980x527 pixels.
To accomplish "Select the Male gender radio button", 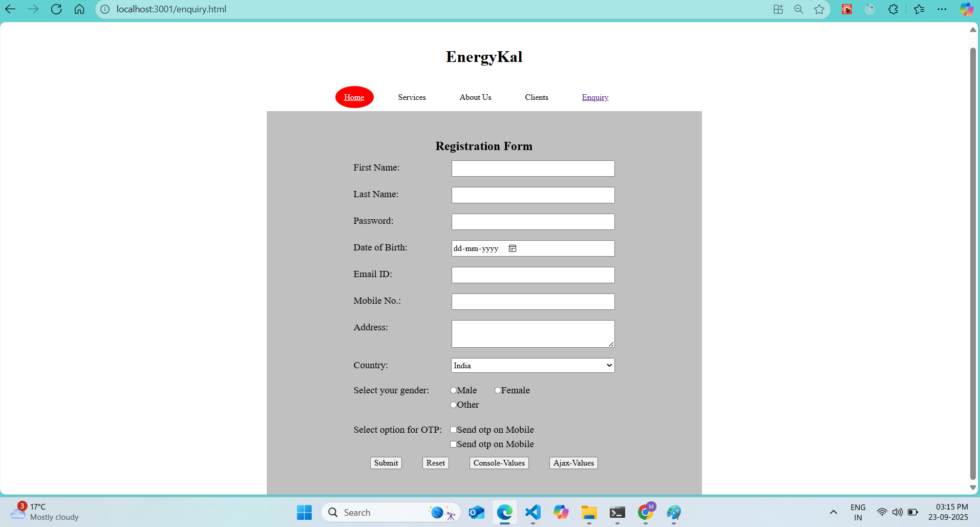I will tap(453, 390).
